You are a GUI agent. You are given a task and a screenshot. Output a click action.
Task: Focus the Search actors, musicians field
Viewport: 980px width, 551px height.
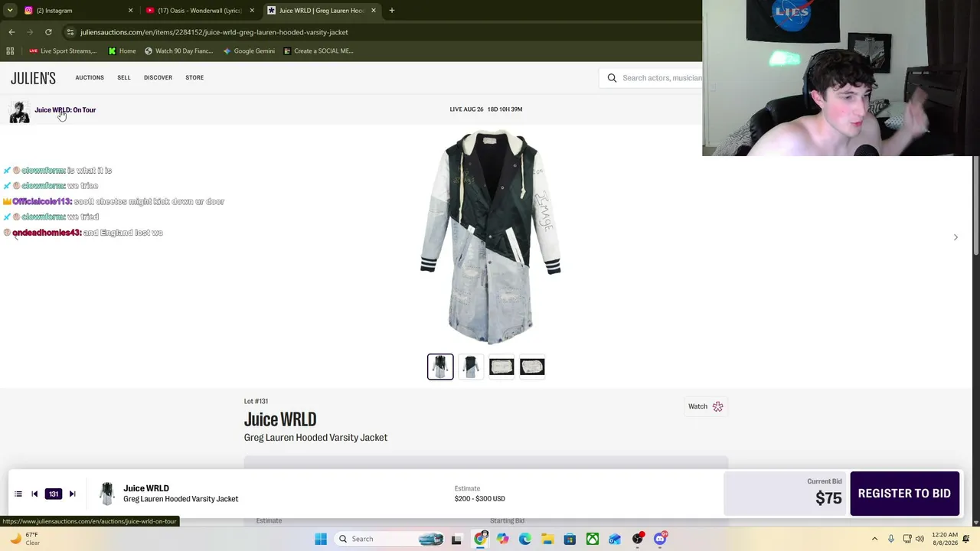click(x=661, y=78)
